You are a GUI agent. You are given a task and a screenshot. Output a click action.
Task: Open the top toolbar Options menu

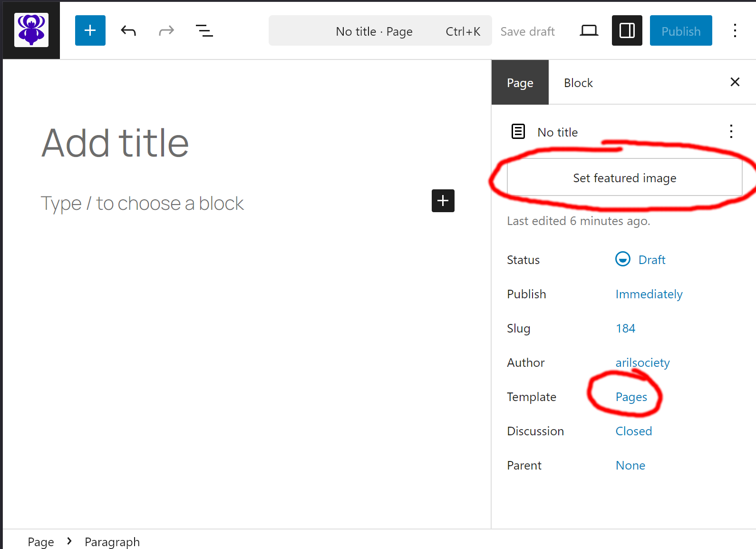(x=735, y=31)
